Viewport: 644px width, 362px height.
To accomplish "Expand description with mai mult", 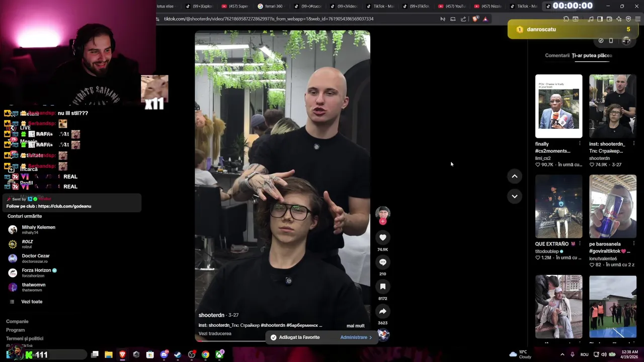I will [355, 326].
